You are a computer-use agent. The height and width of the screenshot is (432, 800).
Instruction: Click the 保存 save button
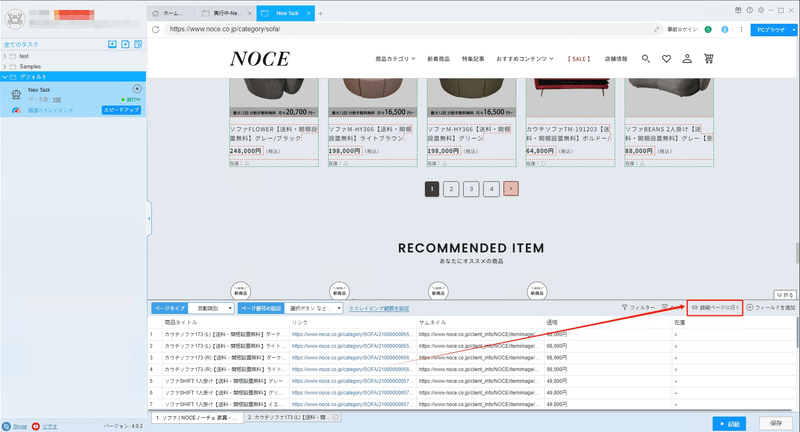[776, 423]
